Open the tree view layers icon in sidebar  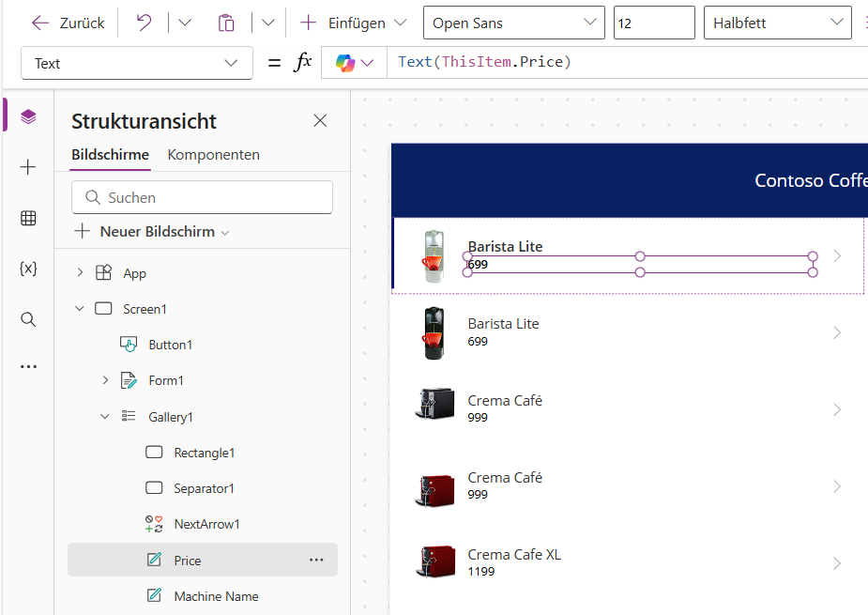28,117
